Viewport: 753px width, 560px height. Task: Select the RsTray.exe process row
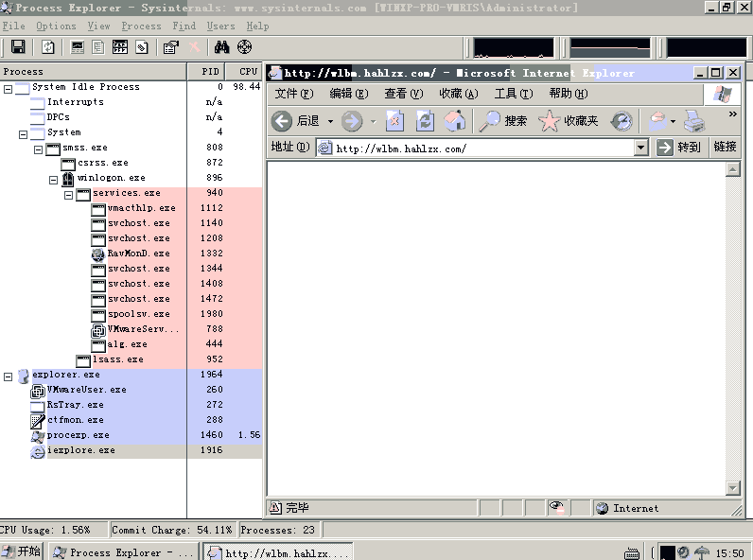pos(131,405)
